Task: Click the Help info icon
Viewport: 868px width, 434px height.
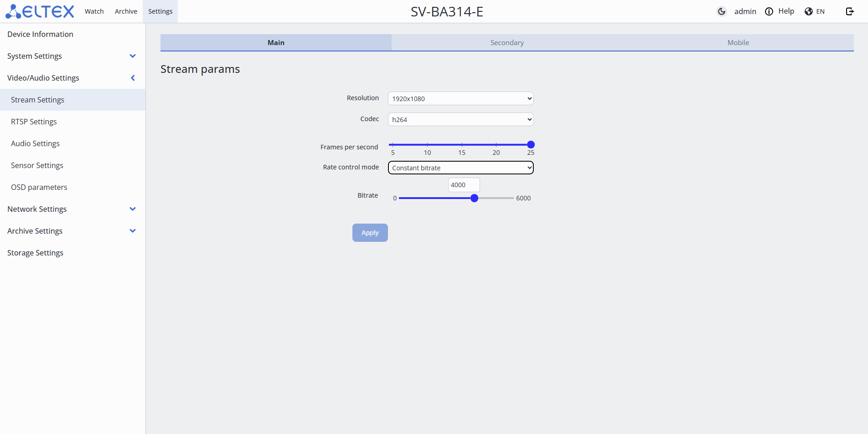Action: pyautogui.click(x=769, y=11)
